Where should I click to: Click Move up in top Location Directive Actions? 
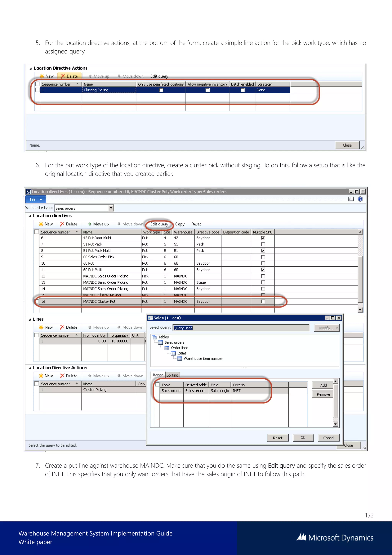tap(99, 76)
